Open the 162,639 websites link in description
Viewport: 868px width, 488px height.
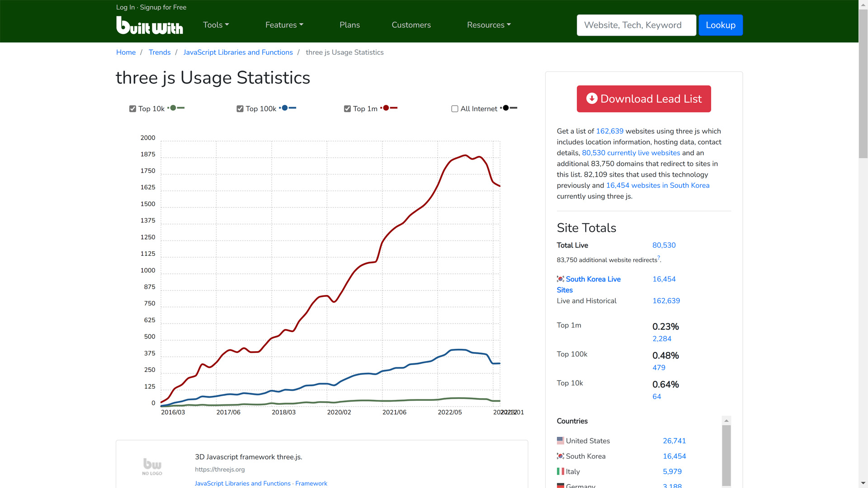pos(609,131)
